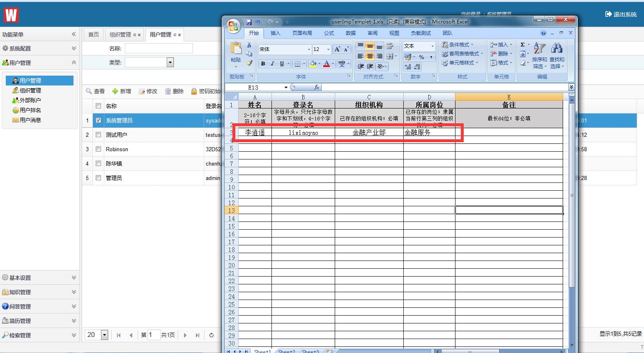Collapse the 功能菜单 sidebar panel
The image size is (644, 353).
point(74,35)
